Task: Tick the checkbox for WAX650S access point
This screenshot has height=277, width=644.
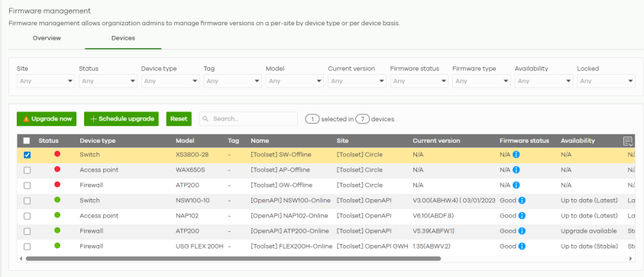Action: pyautogui.click(x=27, y=170)
